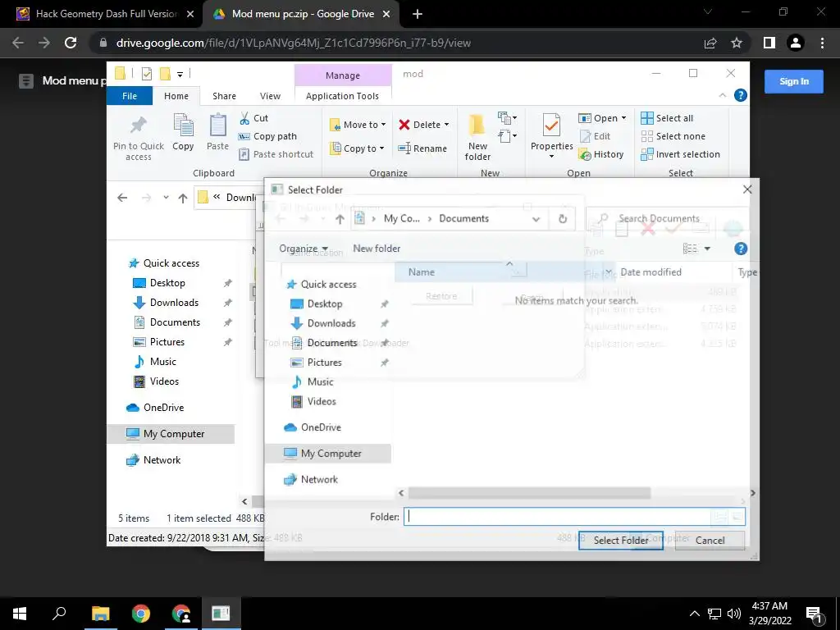Open the Organize dropdown in dialog
Image resolution: width=840 pixels, height=630 pixels.
(304, 249)
